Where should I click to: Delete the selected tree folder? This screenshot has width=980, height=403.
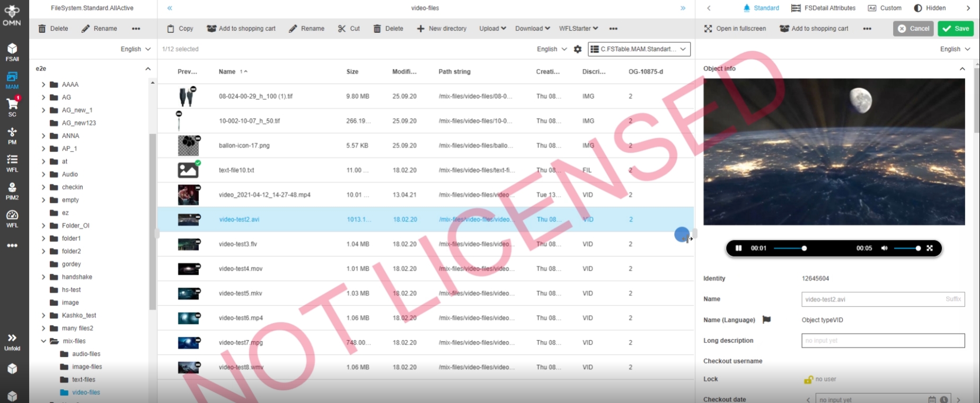[x=53, y=29]
